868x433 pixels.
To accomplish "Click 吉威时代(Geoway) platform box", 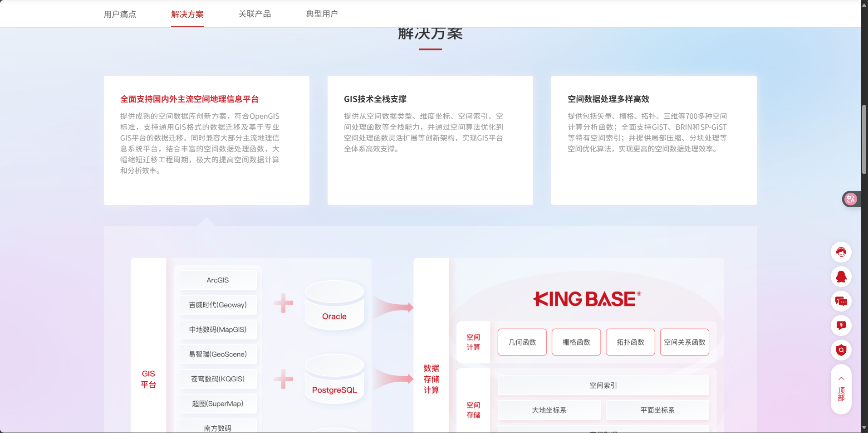I will pyautogui.click(x=218, y=305).
